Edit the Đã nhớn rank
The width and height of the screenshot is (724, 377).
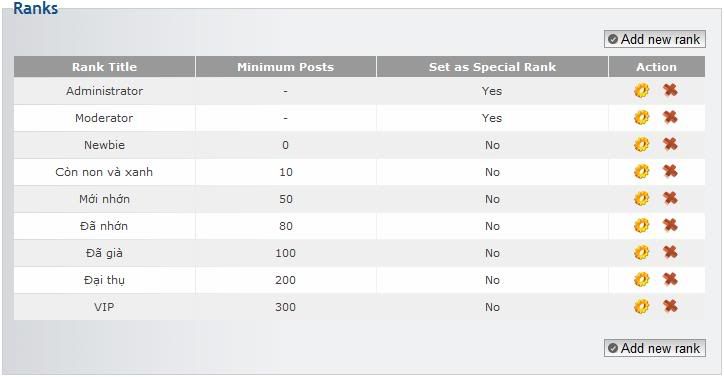point(641,226)
